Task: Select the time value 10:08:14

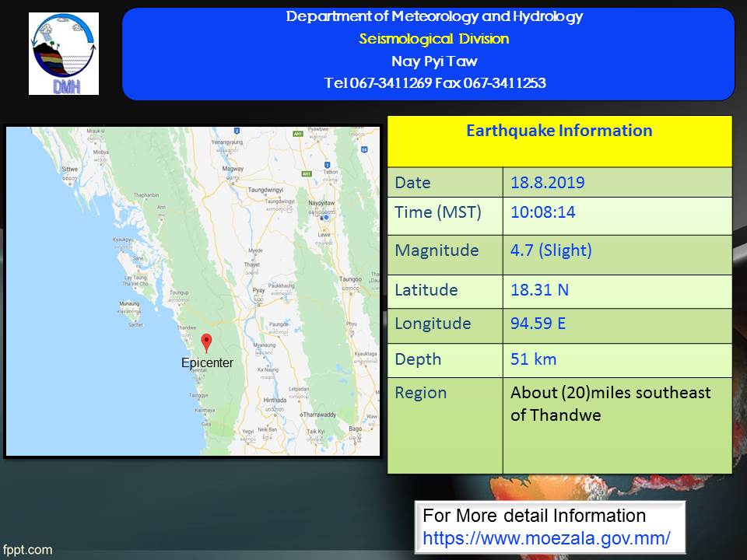Action: coord(543,212)
